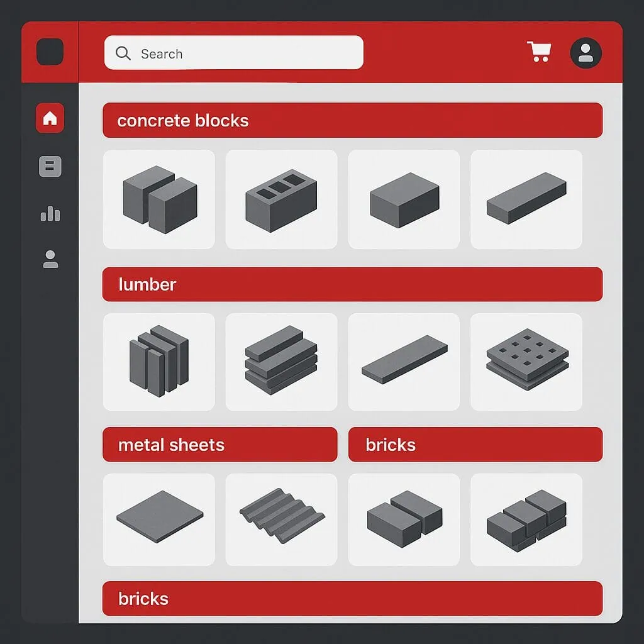644x644 pixels.
Task: Select the perforated panel product with holes
Action: pos(526,362)
